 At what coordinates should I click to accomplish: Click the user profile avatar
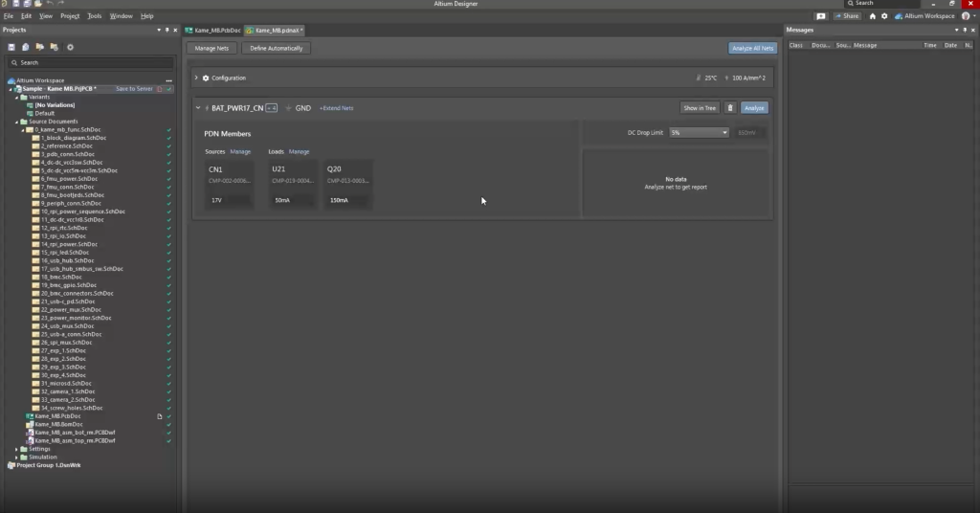966,16
